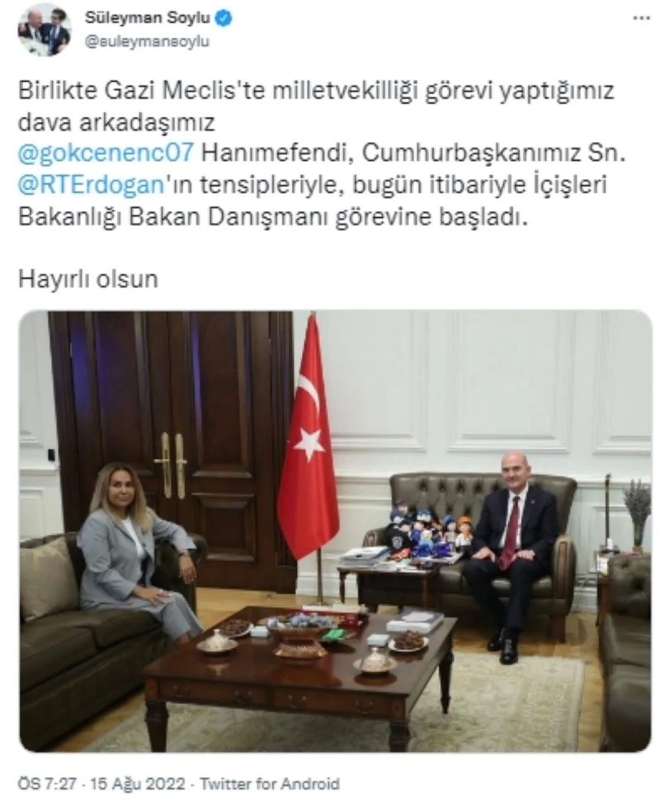Viewport: 660px width, 812px height.
Task: Click the blue verified badge icon
Action: pyautogui.click(x=223, y=19)
